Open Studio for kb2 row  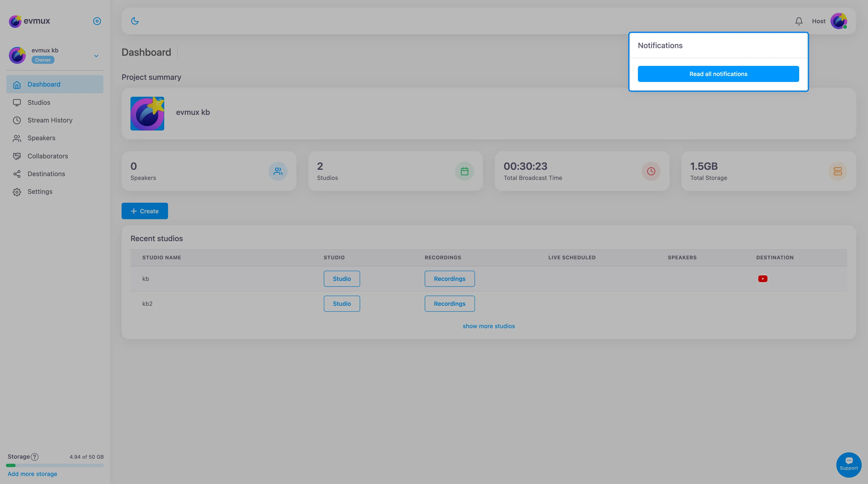click(342, 304)
